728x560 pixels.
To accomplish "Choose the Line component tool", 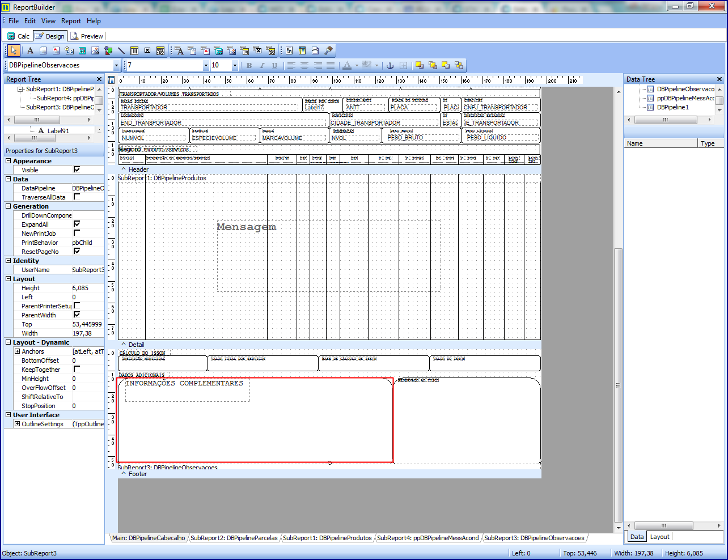I will coord(121,50).
